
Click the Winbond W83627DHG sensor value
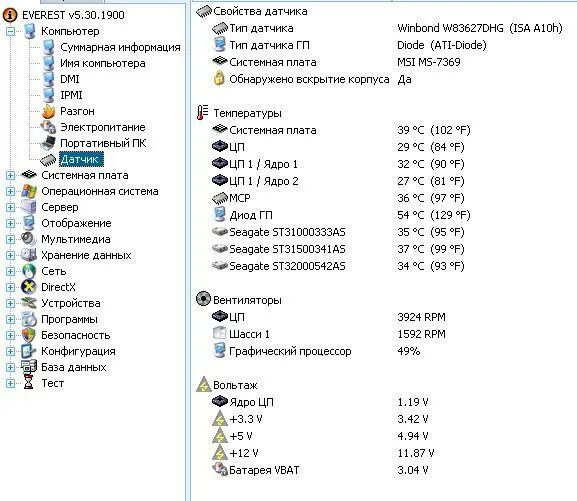coord(480,28)
